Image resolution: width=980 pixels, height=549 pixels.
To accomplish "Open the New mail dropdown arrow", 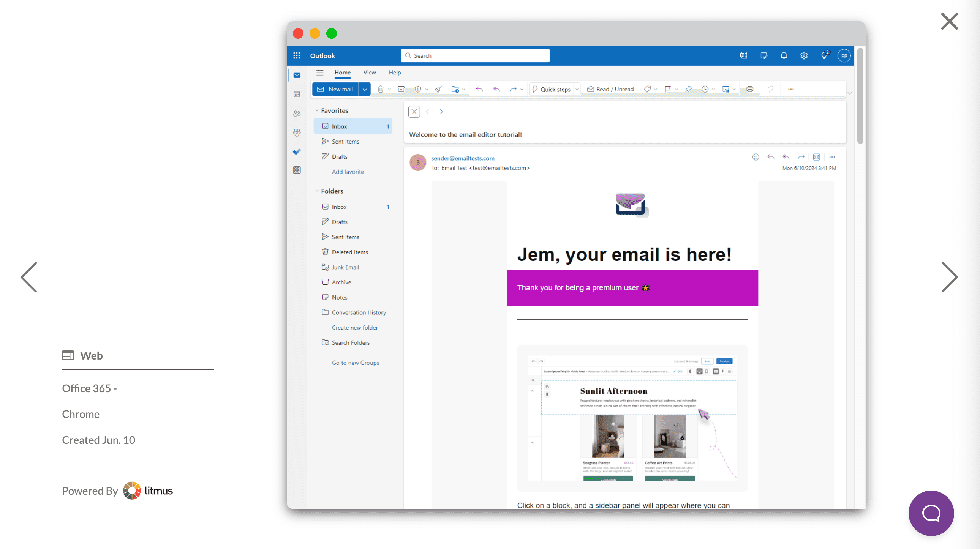I will point(364,88).
